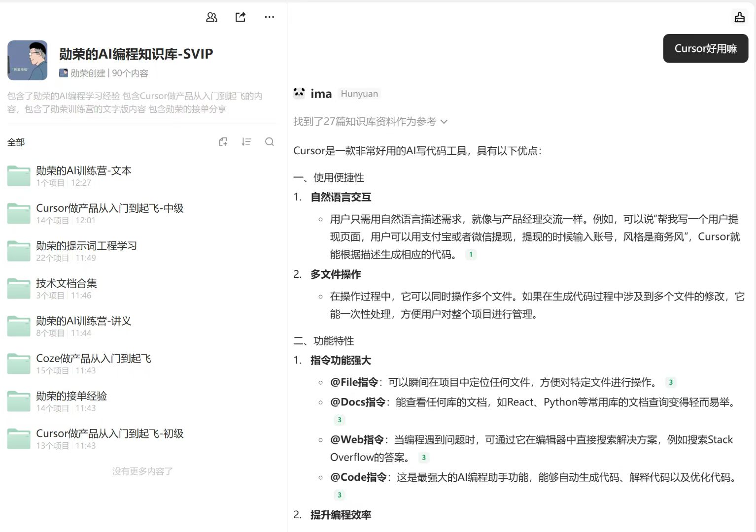Click the Hunyuan model tag
The width and height of the screenshot is (756, 532).
[x=359, y=94]
